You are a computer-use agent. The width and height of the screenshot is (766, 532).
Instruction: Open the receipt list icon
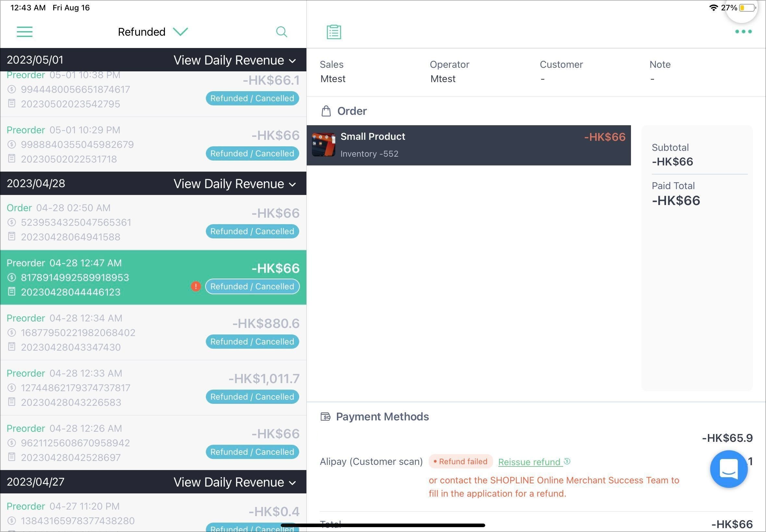[x=334, y=32]
